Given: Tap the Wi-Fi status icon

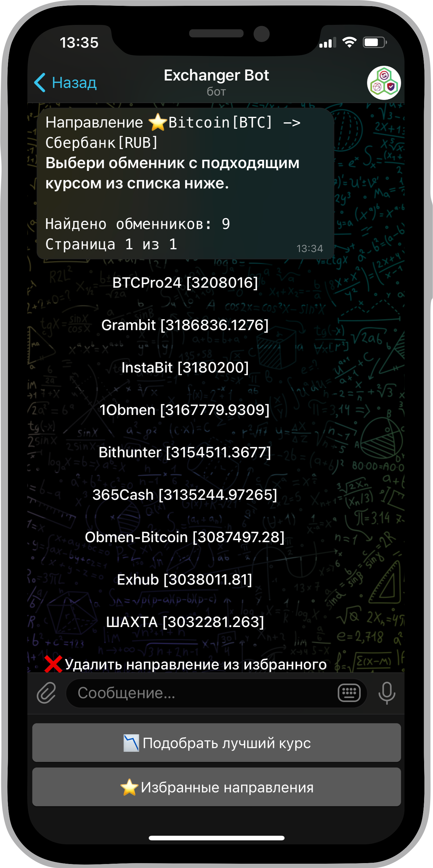Looking at the screenshot, I should [x=349, y=42].
